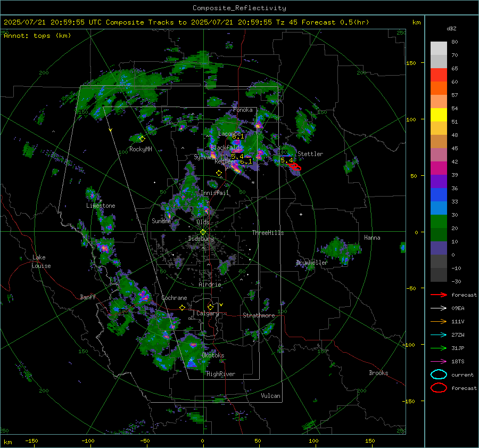Click the orange 111V track arrow
The image size is (479, 448).
439,321
